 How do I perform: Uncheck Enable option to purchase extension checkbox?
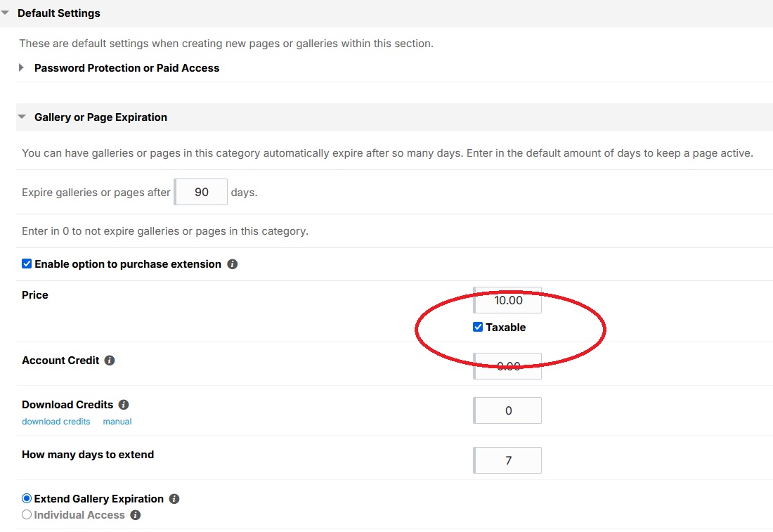pyautogui.click(x=27, y=264)
